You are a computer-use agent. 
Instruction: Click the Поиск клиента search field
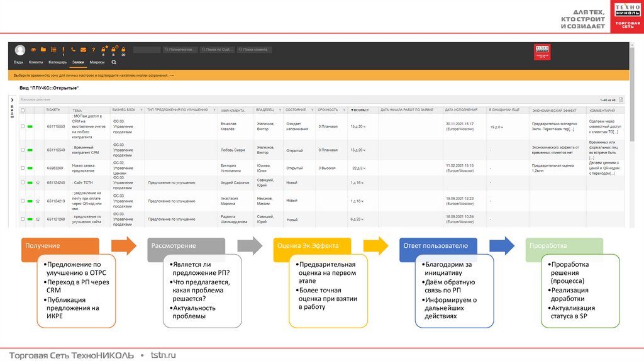pos(254,50)
